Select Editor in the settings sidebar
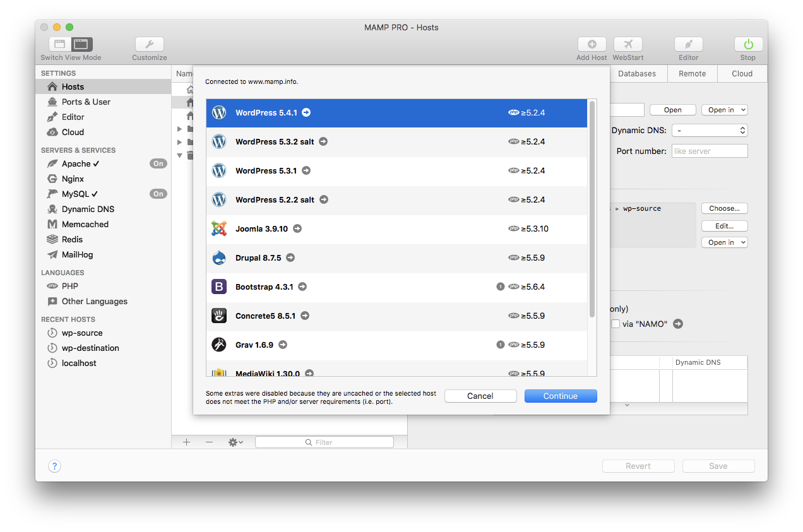The height and width of the screenshot is (532, 803). point(104,117)
